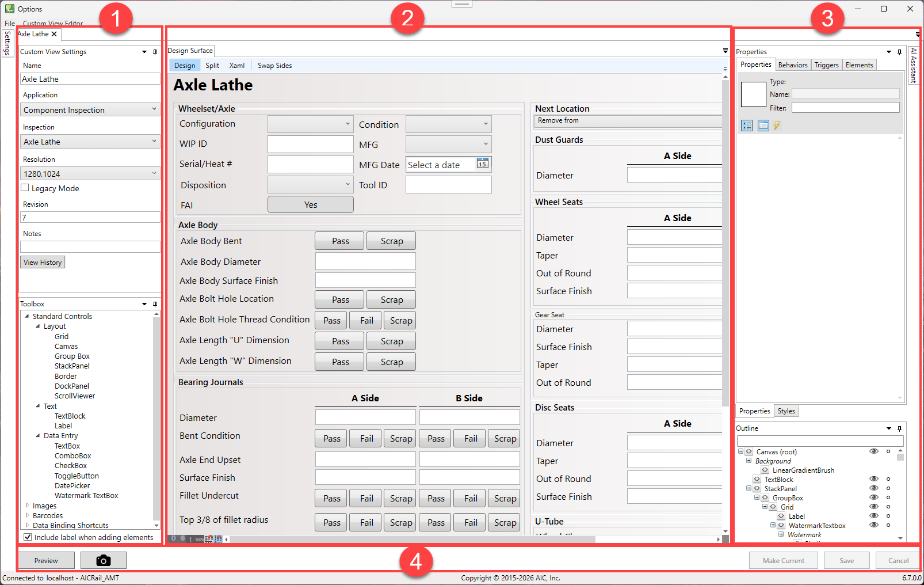This screenshot has height=585, width=924.
Task: Reset design surface zoom with the 1 button
Action: coord(190,540)
